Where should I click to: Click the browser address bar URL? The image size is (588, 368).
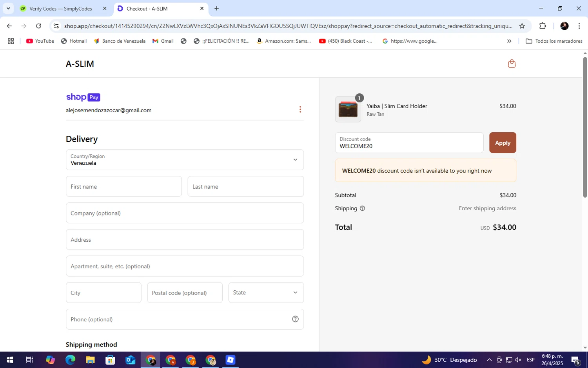(x=288, y=26)
